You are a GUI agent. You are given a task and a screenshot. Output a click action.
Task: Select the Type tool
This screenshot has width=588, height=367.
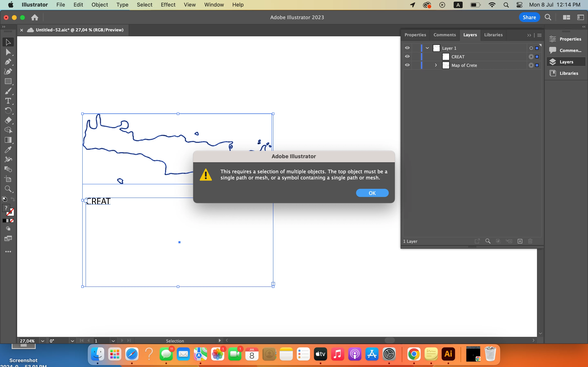(x=8, y=101)
